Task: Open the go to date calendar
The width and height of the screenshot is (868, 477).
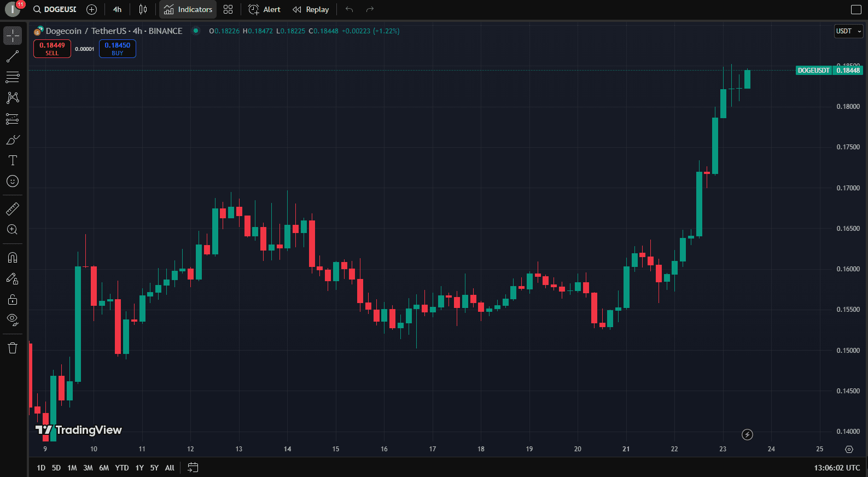Action: (x=193, y=468)
